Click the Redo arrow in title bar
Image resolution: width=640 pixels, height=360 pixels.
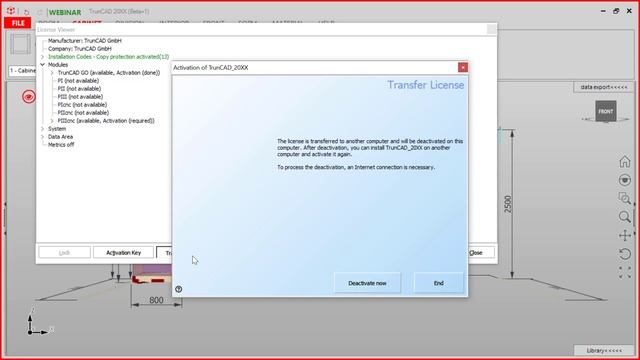pos(40,12)
